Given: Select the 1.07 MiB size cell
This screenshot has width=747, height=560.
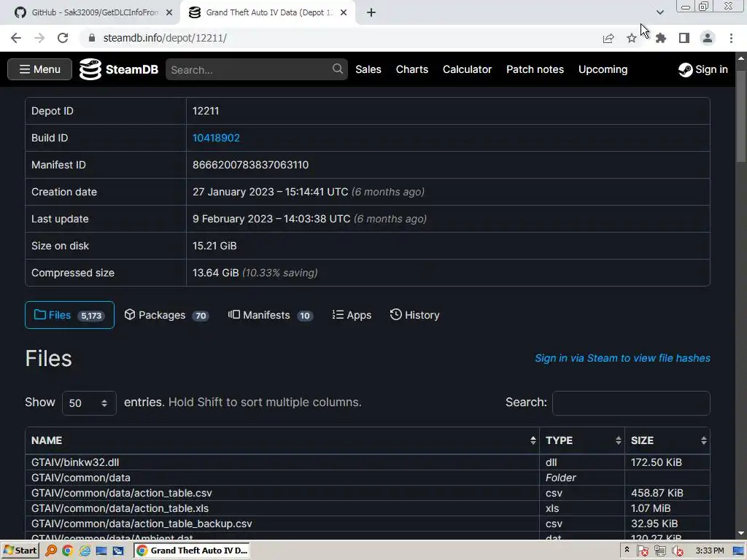Looking at the screenshot, I should [x=667, y=508].
